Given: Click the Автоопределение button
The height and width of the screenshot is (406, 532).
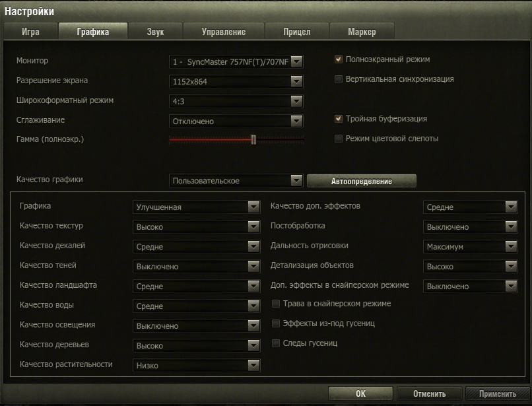Looking at the screenshot, I should pyautogui.click(x=362, y=181).
